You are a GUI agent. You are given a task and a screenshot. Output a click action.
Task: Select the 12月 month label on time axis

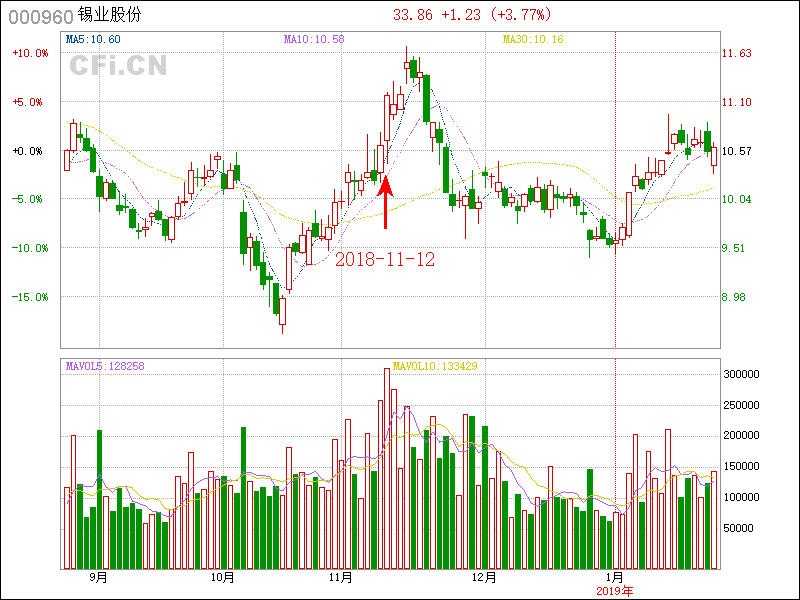pos(484,578)
